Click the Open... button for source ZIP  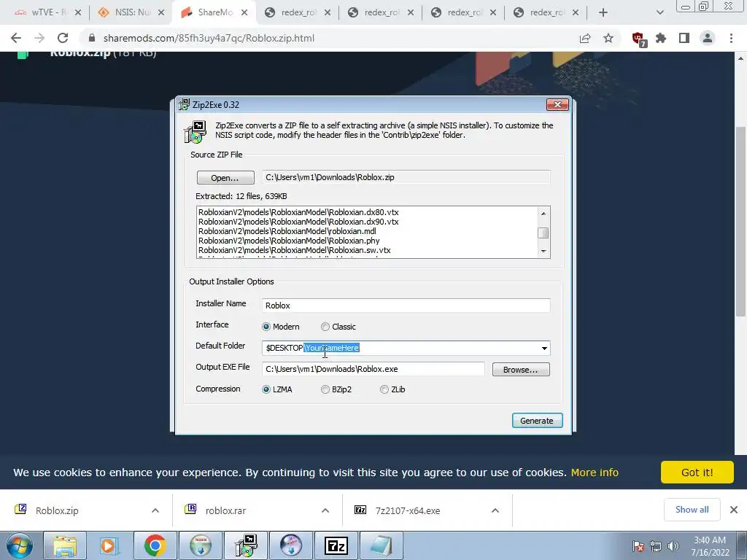point(225,178)
